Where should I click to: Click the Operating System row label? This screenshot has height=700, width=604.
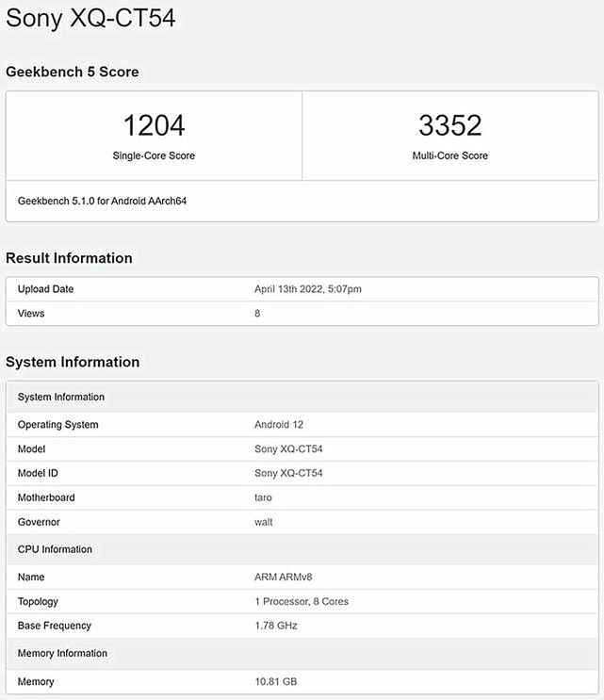[58, 425]
